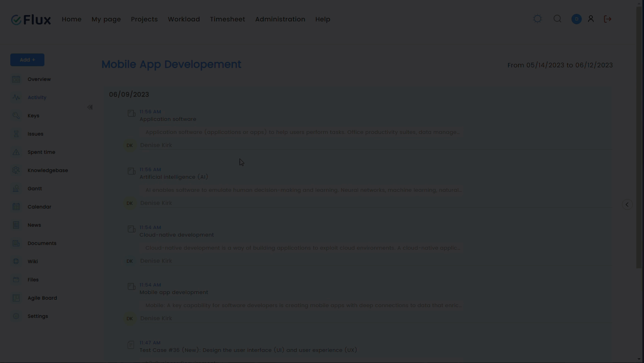Open Gantt from the sidebar

point(34,189)
